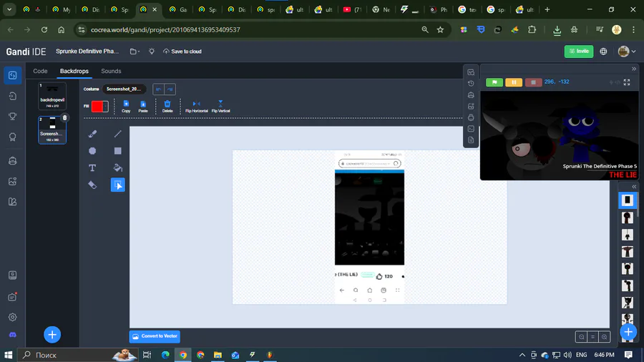Screen dimensions: 644x362
Task: Choose the Select marquee tool
Action: coord(118,185)
